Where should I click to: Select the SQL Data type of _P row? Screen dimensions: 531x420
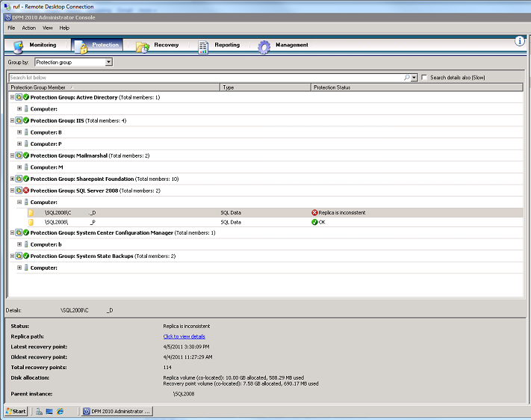pos(231,223)
